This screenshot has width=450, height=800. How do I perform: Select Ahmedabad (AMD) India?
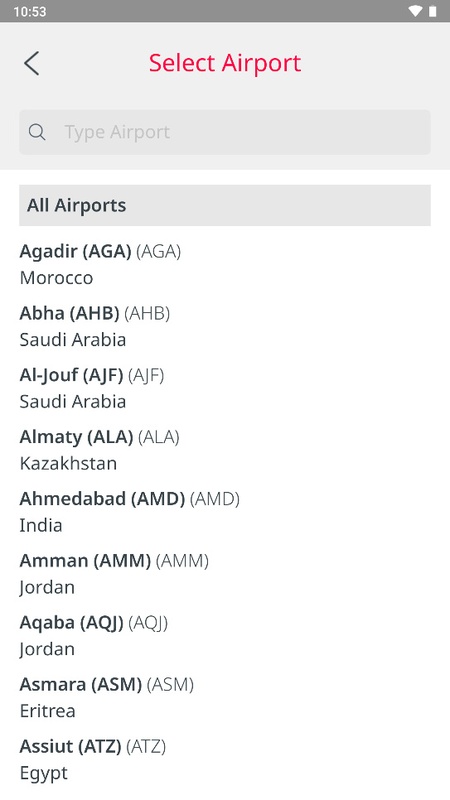(225, 511)
